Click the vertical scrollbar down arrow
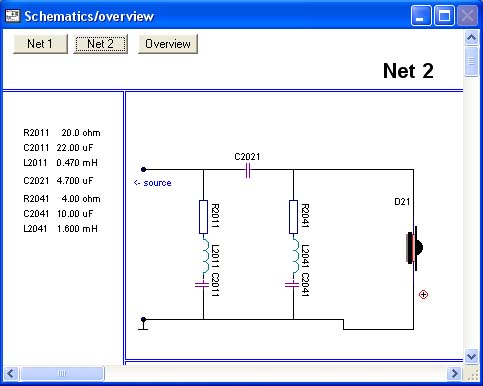483x386 pixels. [x=471, y=356]
